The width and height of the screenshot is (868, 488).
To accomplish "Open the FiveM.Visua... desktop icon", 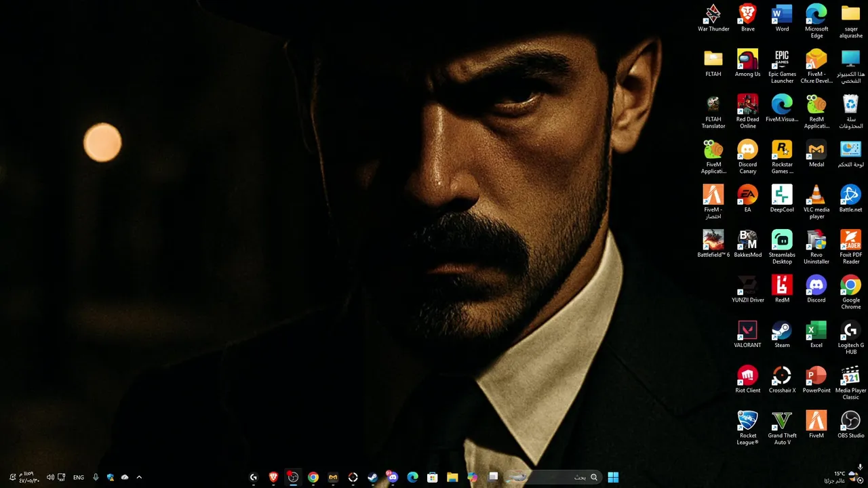I will click(782, 108).
